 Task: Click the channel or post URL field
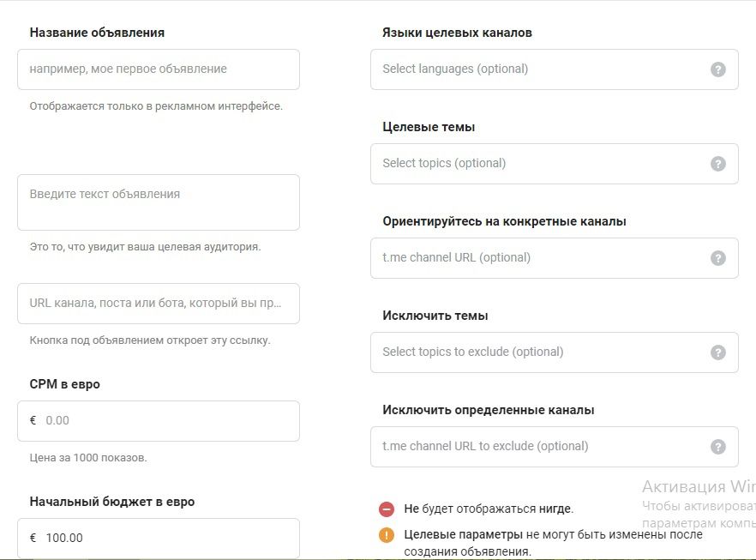159,304
